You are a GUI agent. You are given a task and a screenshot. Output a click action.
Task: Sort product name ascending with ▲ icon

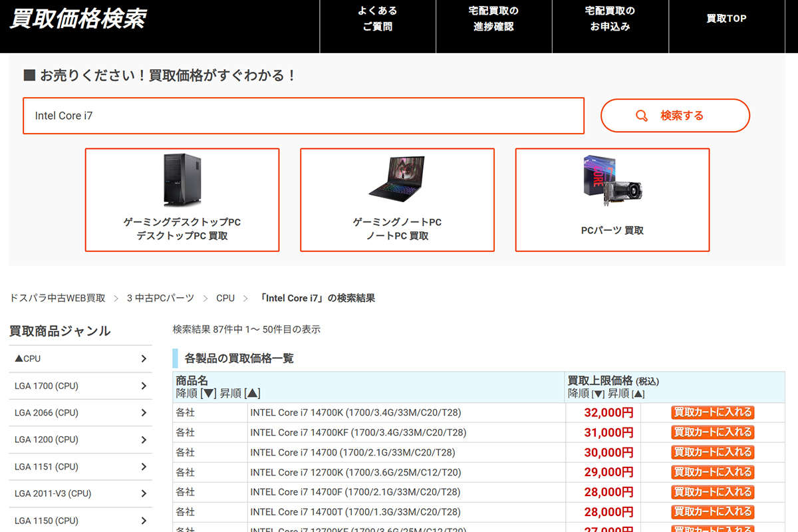point(253,394)
